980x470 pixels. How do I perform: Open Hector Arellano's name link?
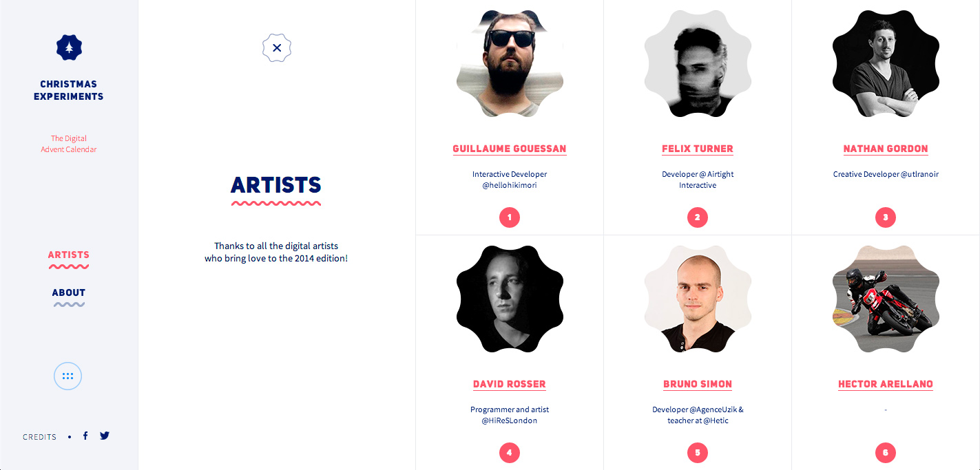pos(886,384)
